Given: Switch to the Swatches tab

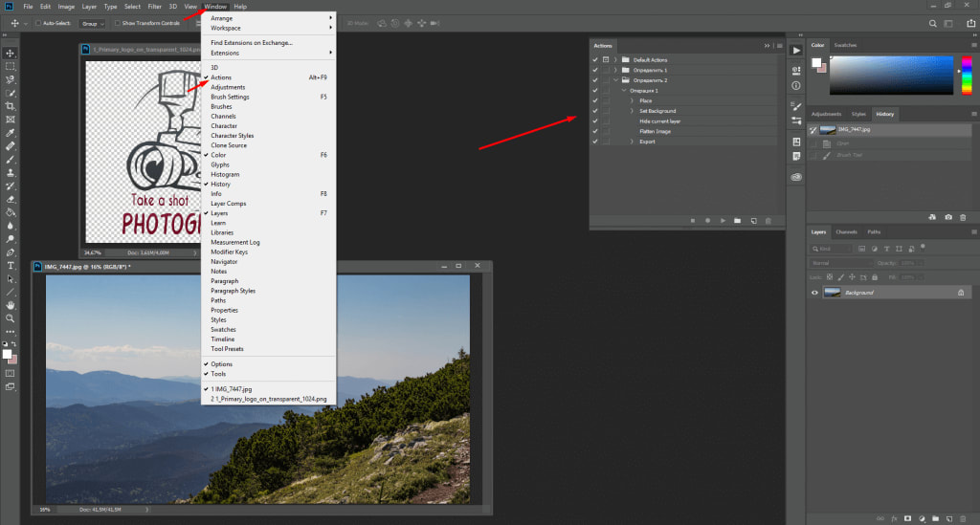Looking at the screenshot, I should pyautogui.click(x=845, y=45).
